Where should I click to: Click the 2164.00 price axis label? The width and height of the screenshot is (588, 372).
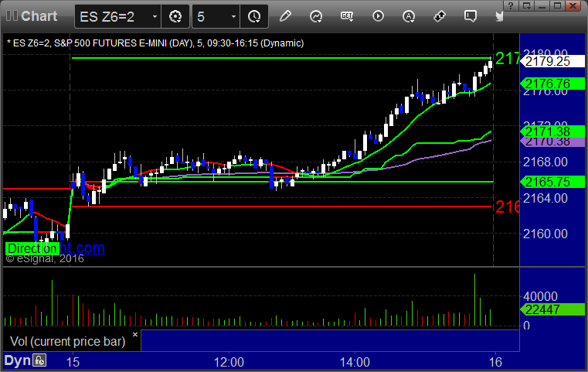(x=546, y=198)
